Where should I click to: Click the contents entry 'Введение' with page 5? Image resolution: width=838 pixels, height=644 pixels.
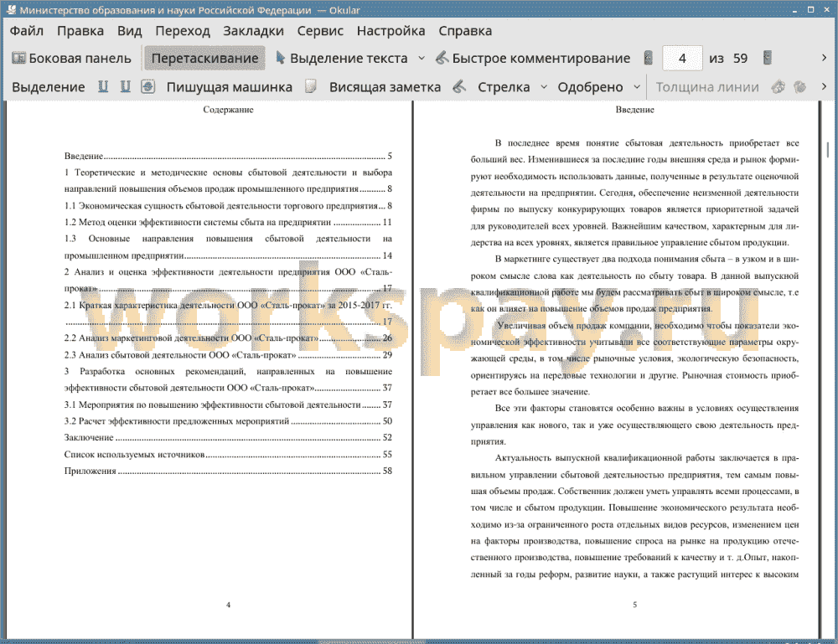(228, 156)
